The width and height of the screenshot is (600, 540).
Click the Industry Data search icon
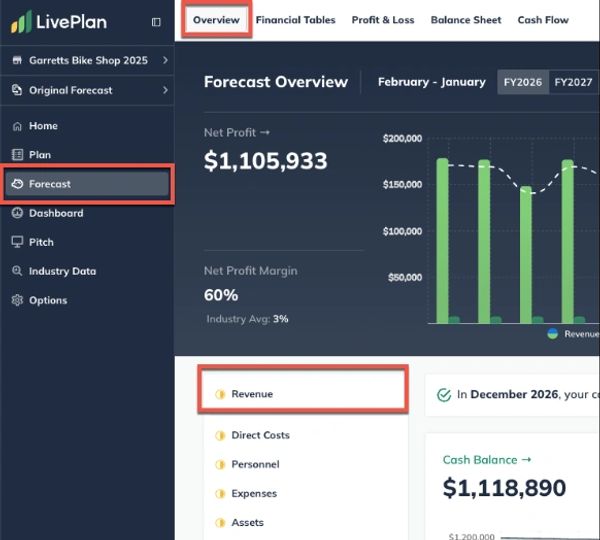coord(17,271)
